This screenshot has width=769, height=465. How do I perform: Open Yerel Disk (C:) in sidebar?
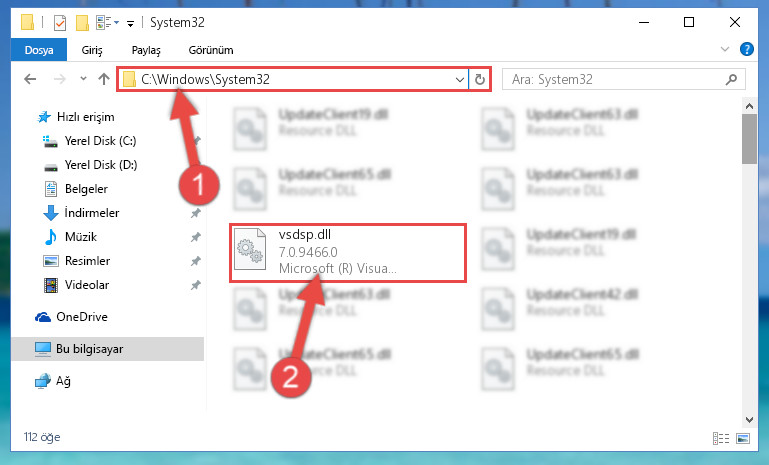point(100,141)
